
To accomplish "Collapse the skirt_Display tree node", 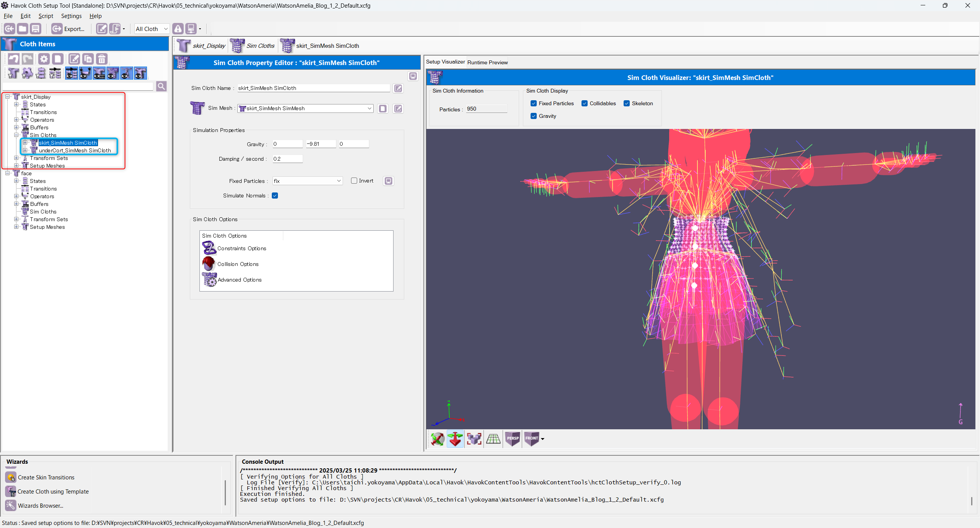I will point(8,97).
